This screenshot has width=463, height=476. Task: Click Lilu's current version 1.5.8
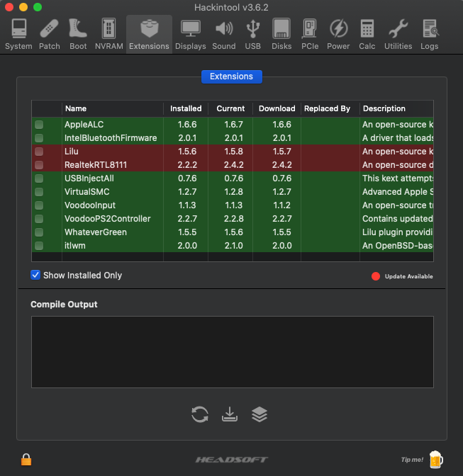point(233,152)
